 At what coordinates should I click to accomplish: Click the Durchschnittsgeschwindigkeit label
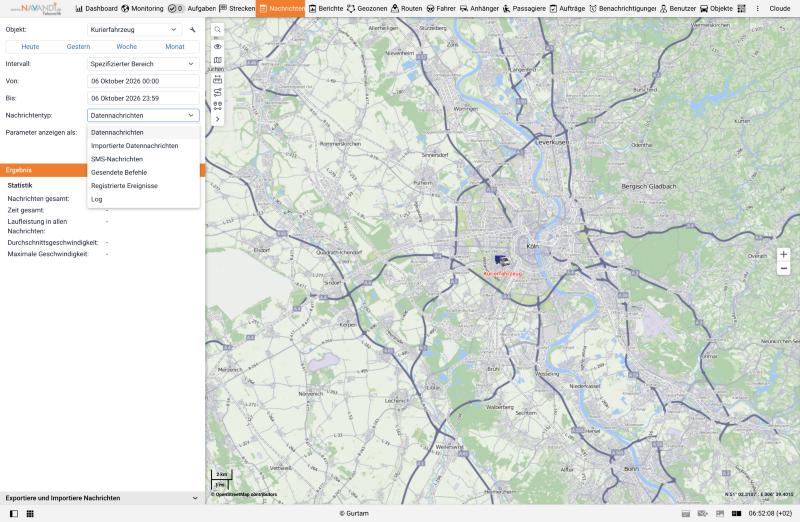(x=53, y=242)
